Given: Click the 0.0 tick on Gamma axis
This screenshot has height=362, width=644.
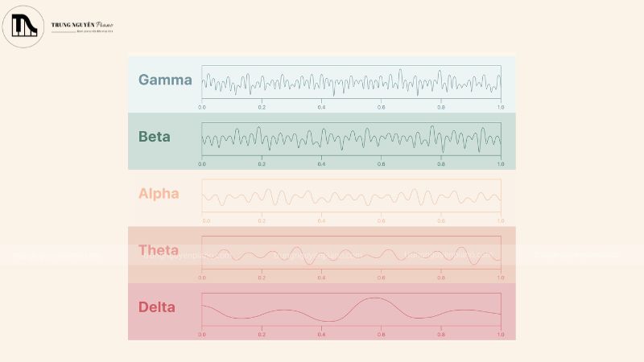Looking at the screenshot, I should point(202,107).
